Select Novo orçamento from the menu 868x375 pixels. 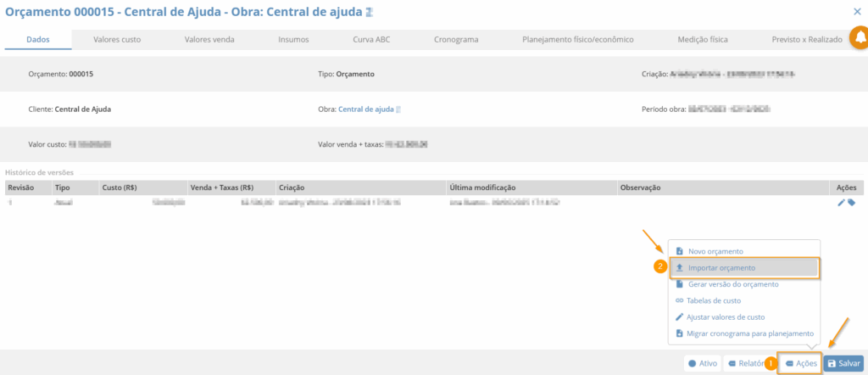[x=715, y=251]
